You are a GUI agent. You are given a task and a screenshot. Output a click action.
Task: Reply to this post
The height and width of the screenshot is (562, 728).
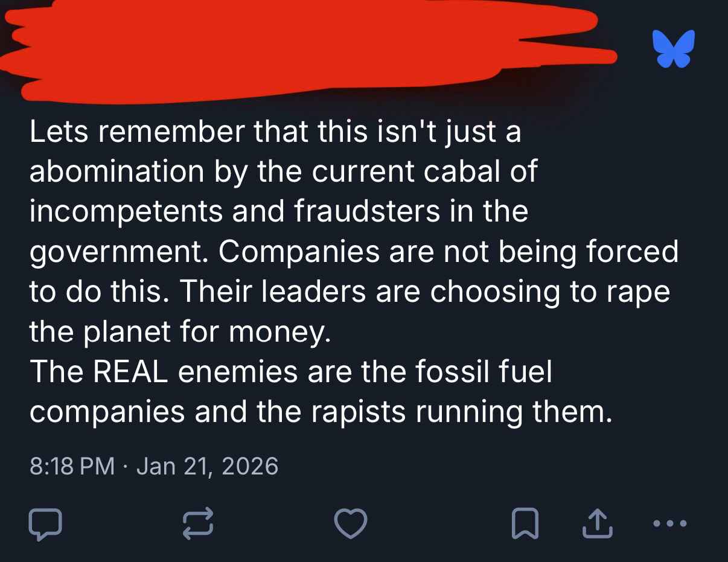[x=45, y=523]
